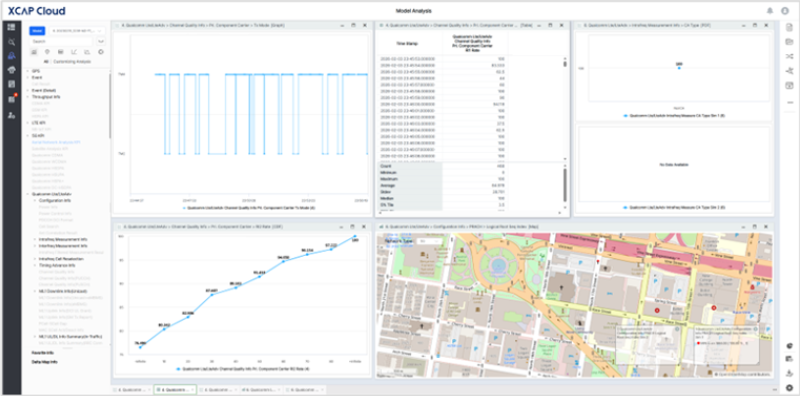Viewport: 800px width, 396px height.
Task: Select the line graph filter icon
Action: 74,52
